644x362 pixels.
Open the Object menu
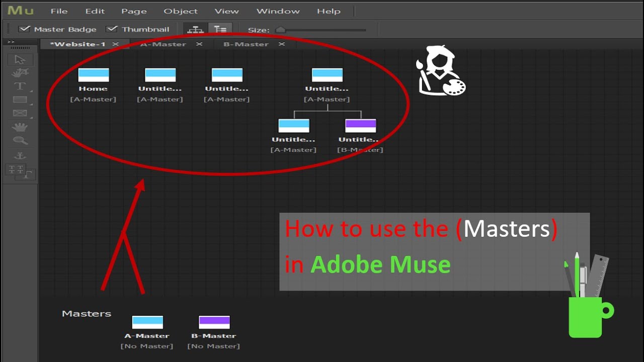[181, 11]
